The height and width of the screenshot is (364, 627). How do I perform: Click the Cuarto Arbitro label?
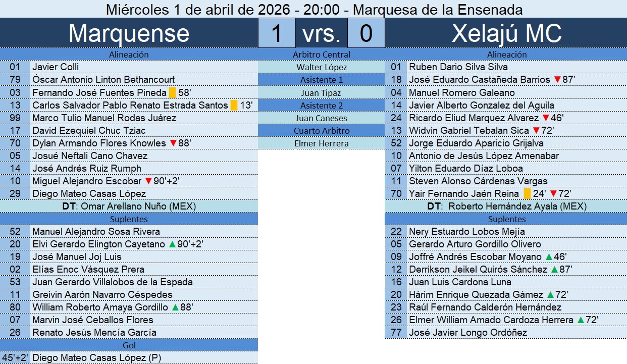[x=321, y=131]
